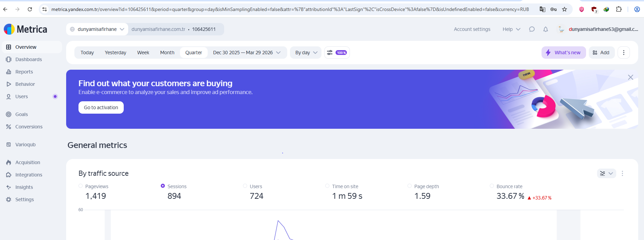Open chart type dropdown in traffic widget

tap(606, 173)
